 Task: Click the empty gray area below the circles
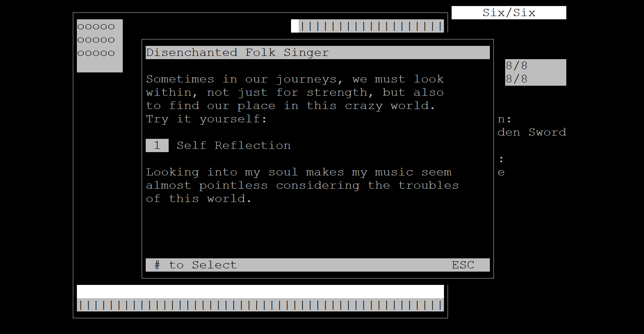pyautogui.click(x=99, y=65)
